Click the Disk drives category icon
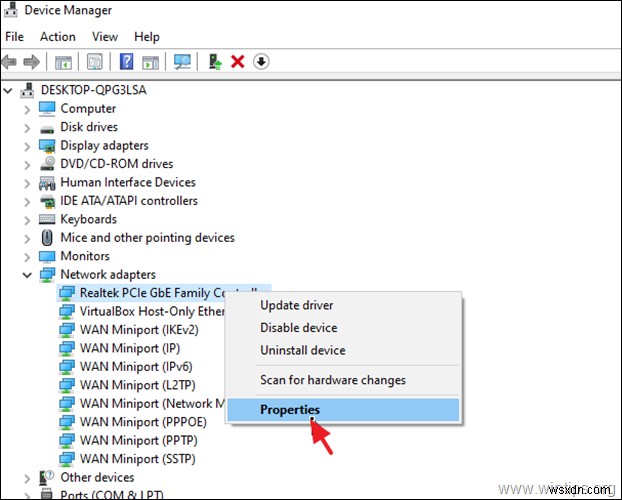This screenshot has width=622, height=500. point(47,129)
